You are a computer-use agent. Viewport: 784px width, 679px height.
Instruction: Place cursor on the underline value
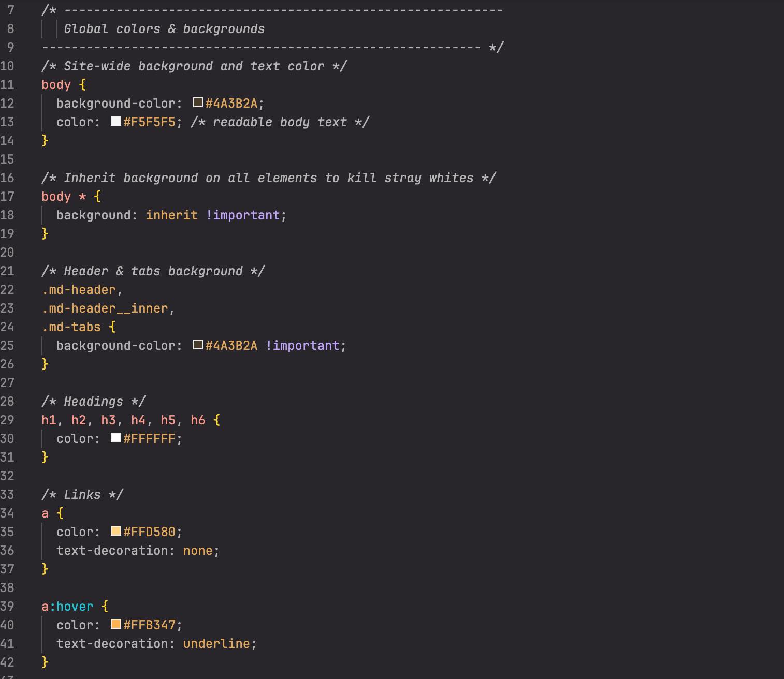click(216, 644)
